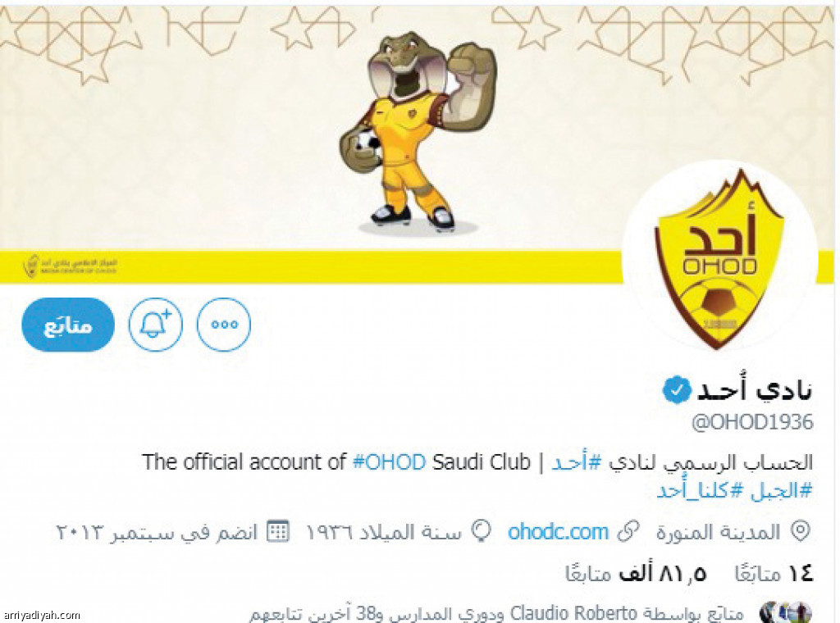Turn on notifications with the bell icon
Viewport: 840px width, 623px height.
[x=155, y=325]
